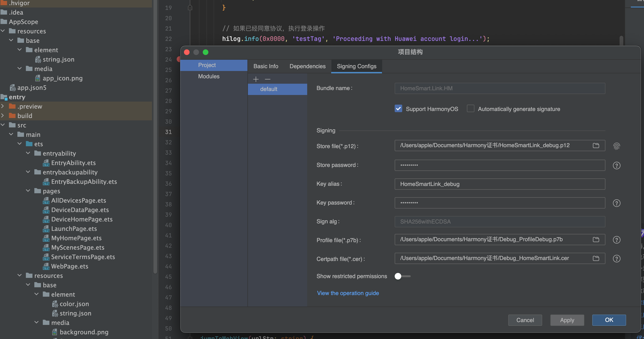This screenshot has width=644, height=339.
Task: Expand the build folder
Action: click(3, 115)
